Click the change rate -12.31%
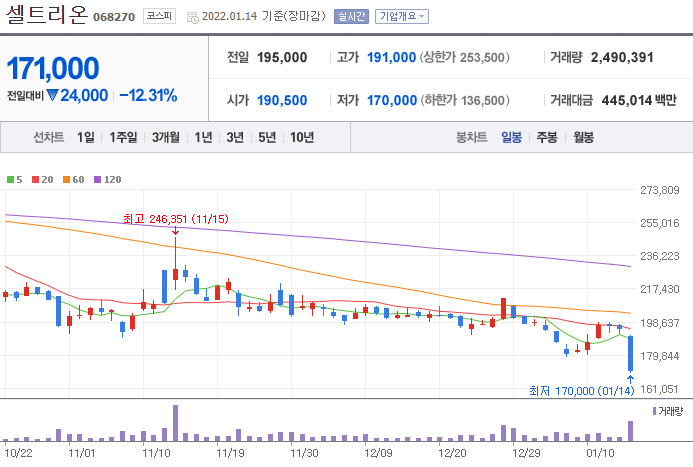 [148, 95]
